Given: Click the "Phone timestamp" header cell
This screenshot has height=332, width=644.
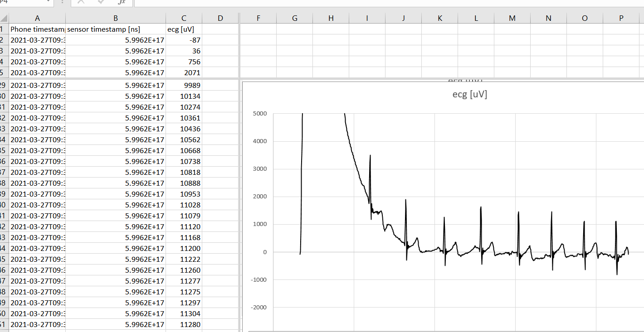Looking at the screenshot, I should (37, 29).
